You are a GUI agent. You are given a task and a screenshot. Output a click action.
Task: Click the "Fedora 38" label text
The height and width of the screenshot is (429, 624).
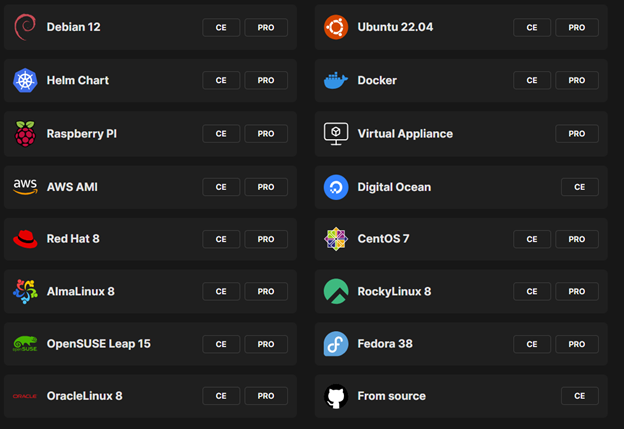pos(385,344)
